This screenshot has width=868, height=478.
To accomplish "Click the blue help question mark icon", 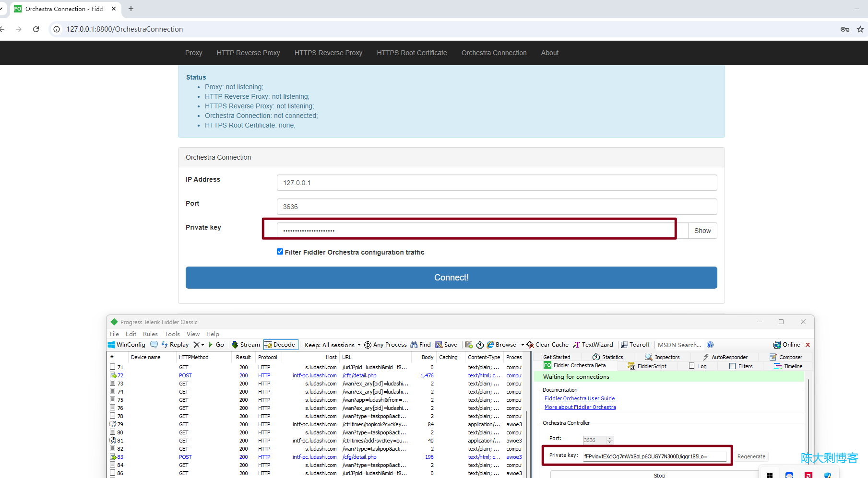I will coord(710,345).
